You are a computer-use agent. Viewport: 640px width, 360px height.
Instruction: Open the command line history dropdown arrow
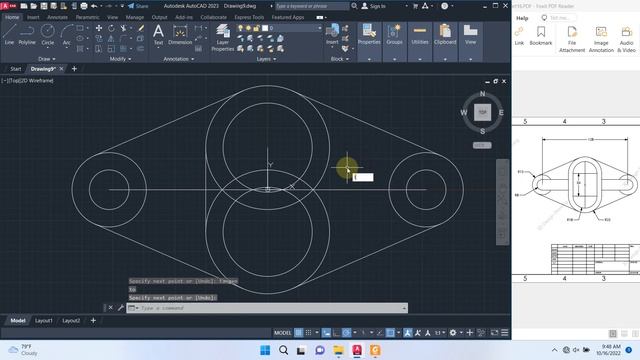tap(404, 308)
